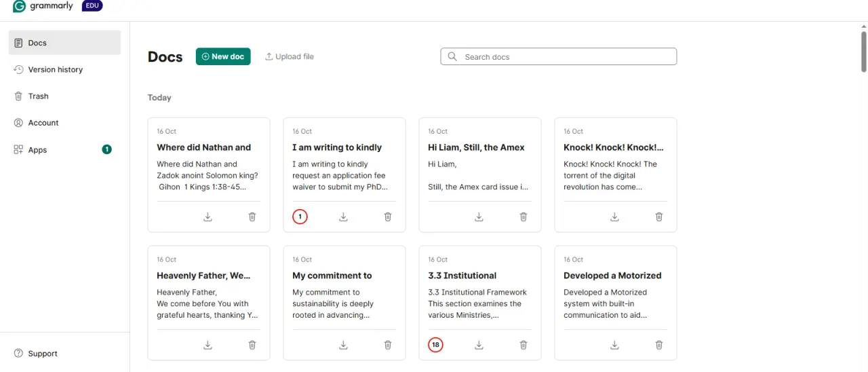
Task: Open Docs in the sidebar
Action: [65, 43]
